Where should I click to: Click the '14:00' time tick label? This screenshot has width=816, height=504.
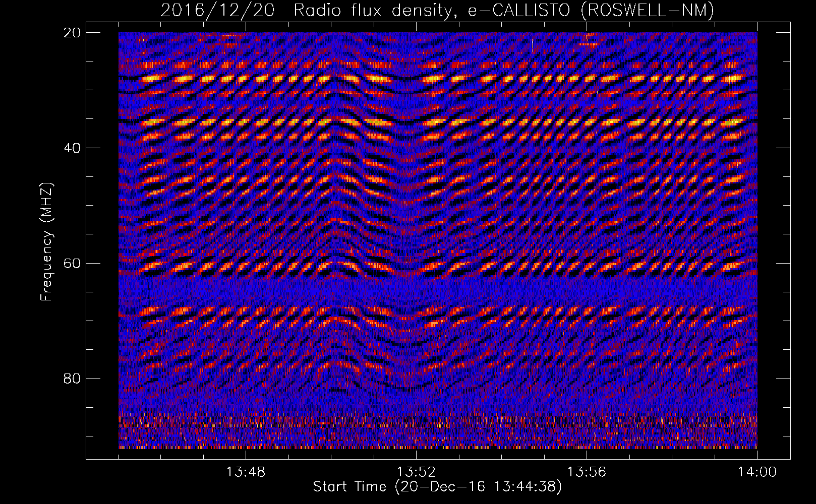coord(757,472)
